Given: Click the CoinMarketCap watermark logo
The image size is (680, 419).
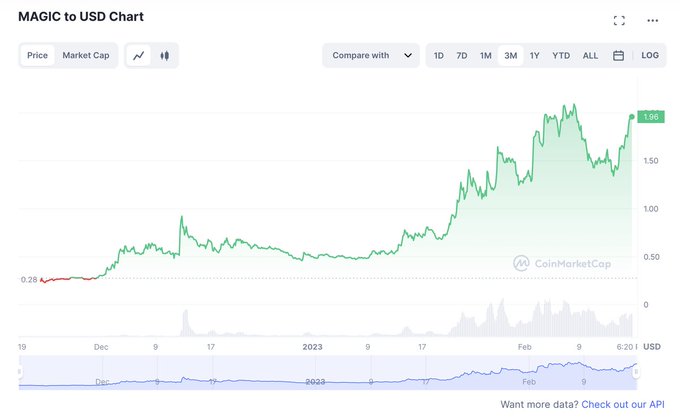Looking at the screenshot, I should 562,263.
